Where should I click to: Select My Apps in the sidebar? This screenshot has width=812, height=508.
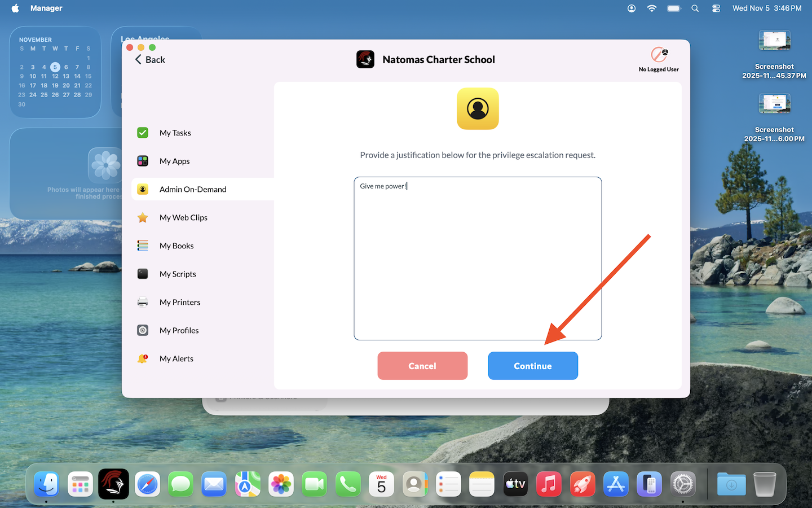pyautogui.click(x=202, y=161)
